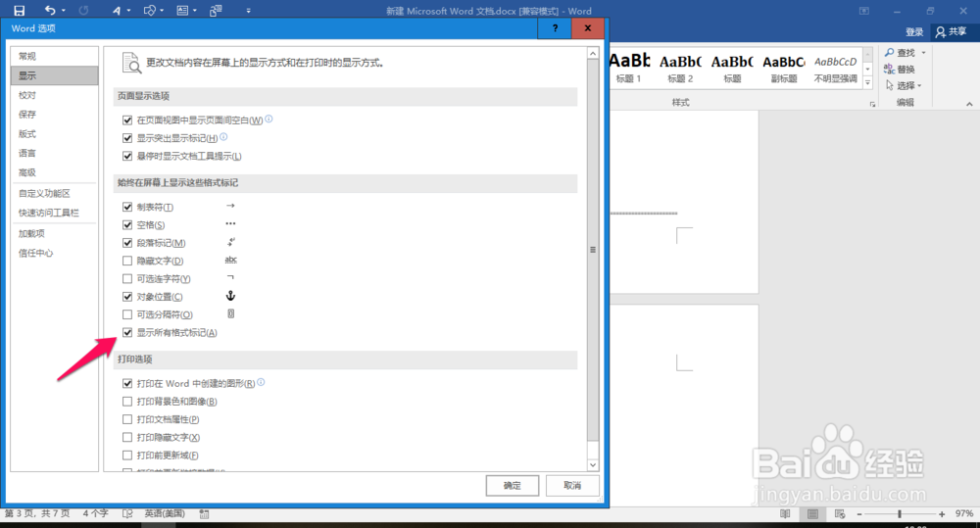Open the Customize Quick Access Toolbar arrow
980x528 pixels.
pos(249,11)
